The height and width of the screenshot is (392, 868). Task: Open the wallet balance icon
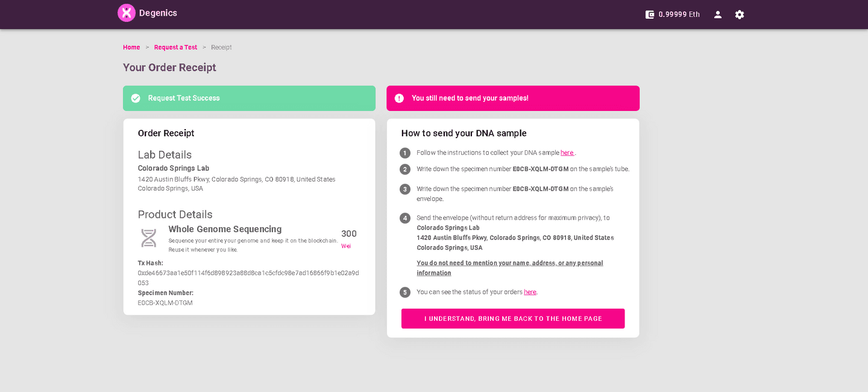(650, 14)
